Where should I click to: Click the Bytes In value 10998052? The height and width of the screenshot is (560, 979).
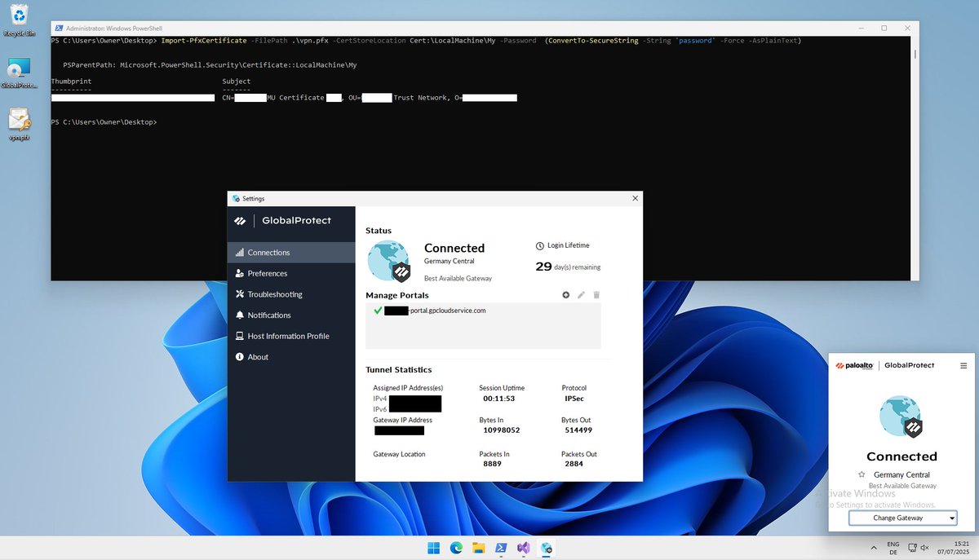tap(502, 430)
